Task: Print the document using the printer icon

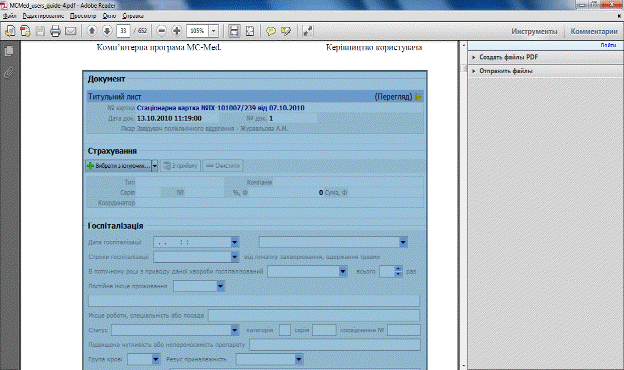Action: pyautogui.click(x=55, y=31)
